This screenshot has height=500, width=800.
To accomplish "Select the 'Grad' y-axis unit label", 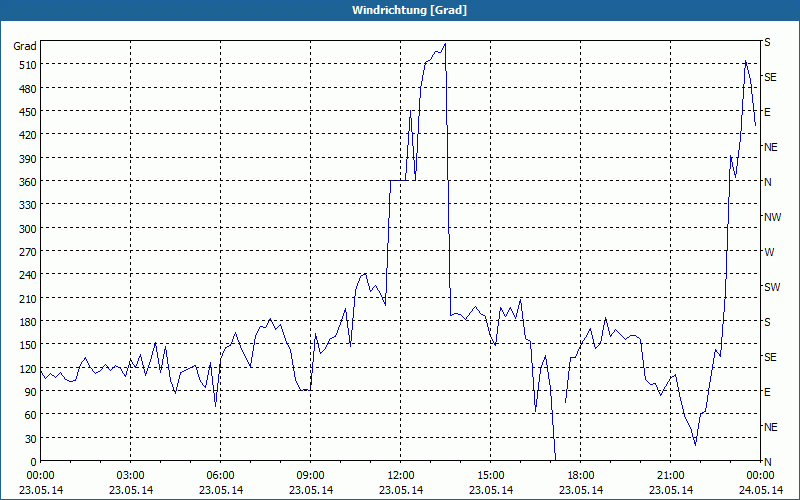I will tap(25, 46).
